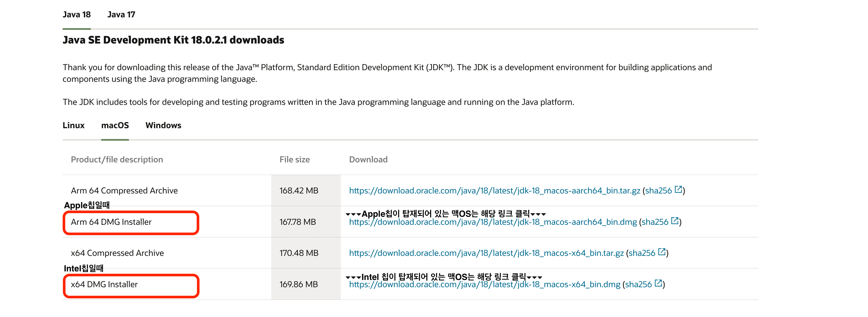The height and width of the screenshot is (317, 868).
Task: Click external-link icon in Arm 64 Compressed Archive row
Action: 678,190
